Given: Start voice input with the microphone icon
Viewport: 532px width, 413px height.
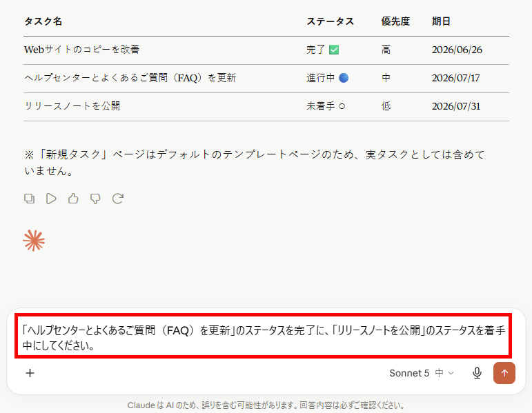Looking at the screenshot, I should click(x=477, y=373).
